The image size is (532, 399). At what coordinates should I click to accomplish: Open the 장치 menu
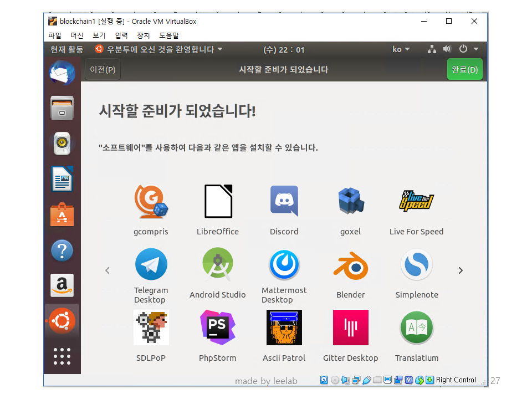tap(143, 35)
